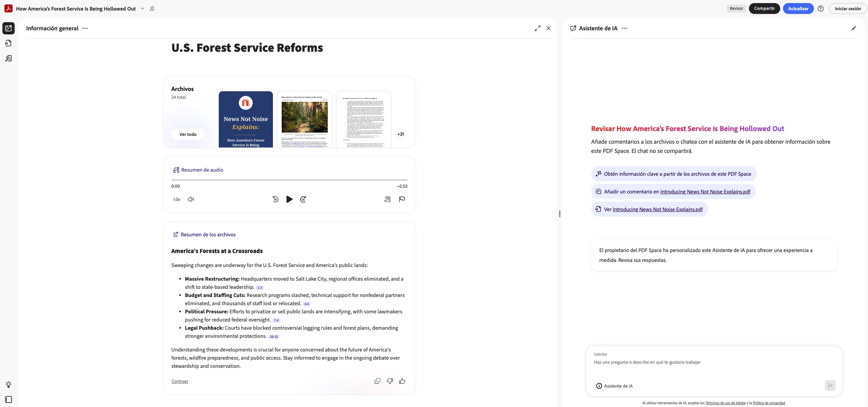Click the shared people icon beside title
Image resolution: width=868 pixels, height=407 pixels.
pos(152,9)
